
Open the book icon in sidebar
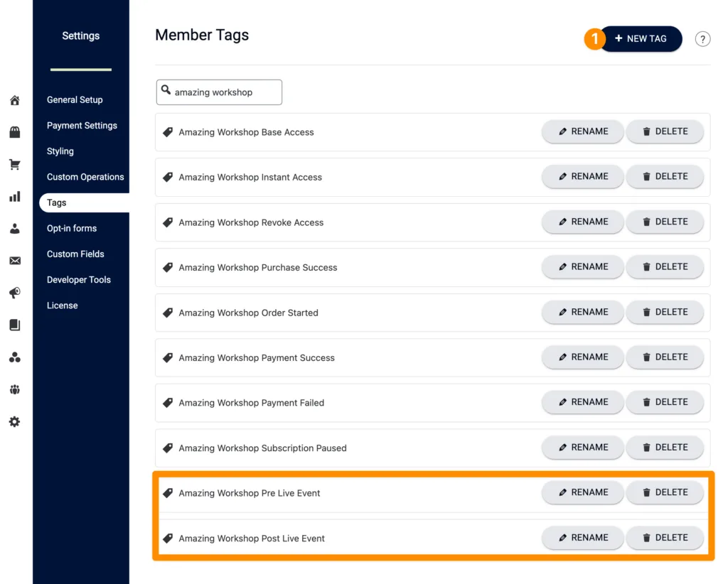coord(14,325)
